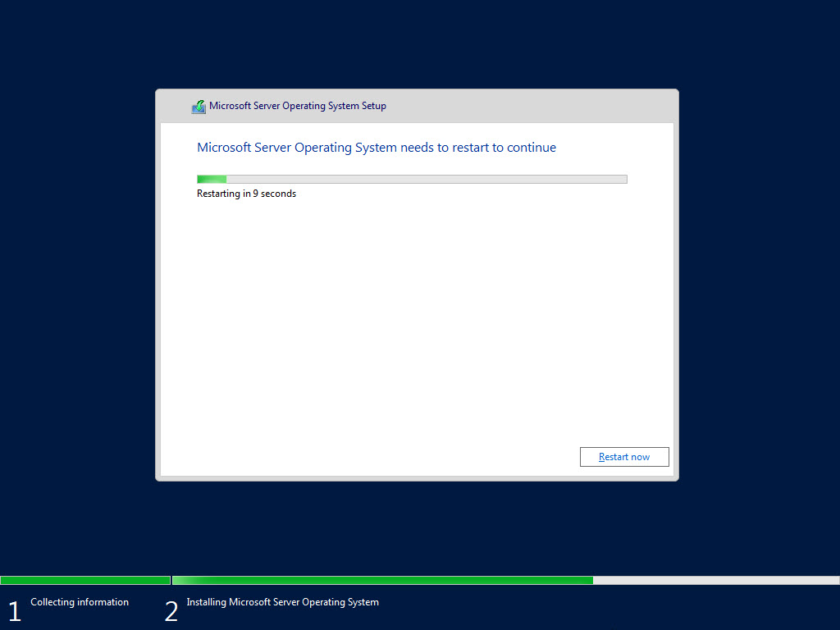Viewport: 840px width, 630px height.
Task: Click the Collecting information progress bar
Action: coord(85,580)
